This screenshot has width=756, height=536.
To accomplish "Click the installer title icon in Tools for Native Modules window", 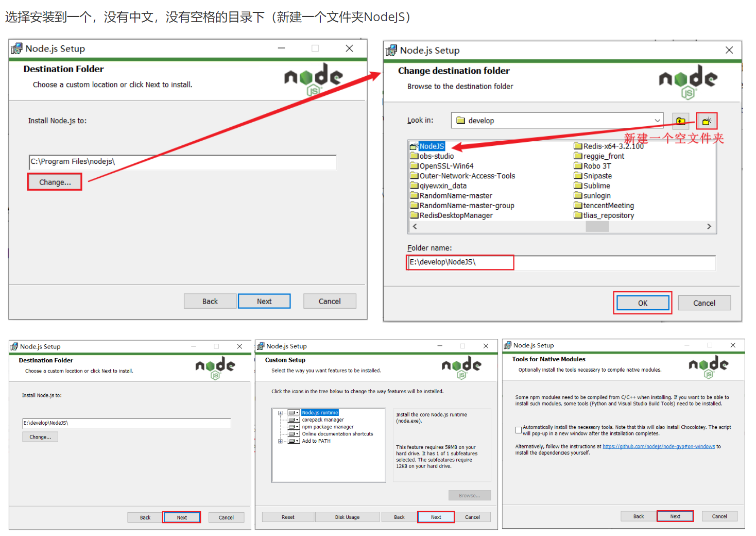I will tap(508, 345).
